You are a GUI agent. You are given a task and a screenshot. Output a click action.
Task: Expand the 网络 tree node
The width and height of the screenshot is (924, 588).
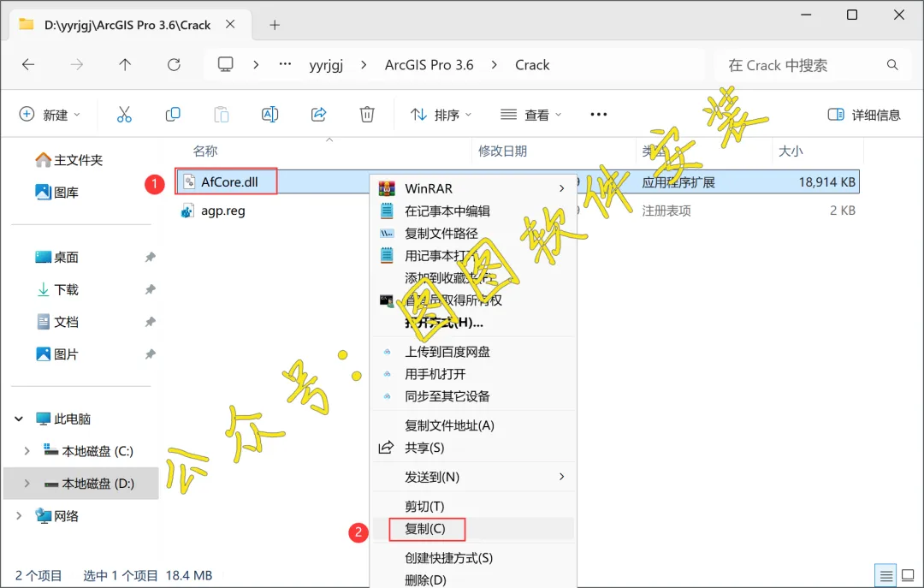click(19, 516)
